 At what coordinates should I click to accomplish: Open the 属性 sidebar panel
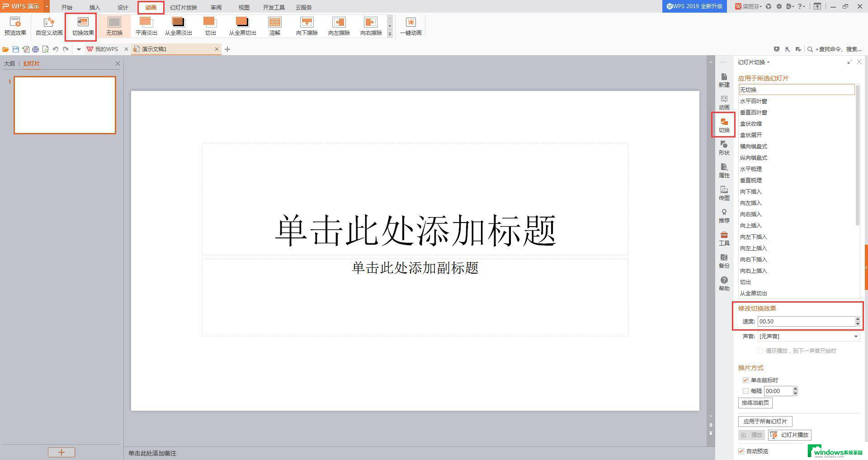(x=724, y=171)
